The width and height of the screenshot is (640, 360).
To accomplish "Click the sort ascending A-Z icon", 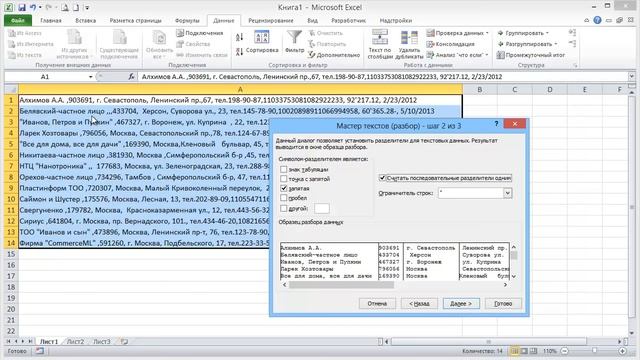I will [240, 37].
